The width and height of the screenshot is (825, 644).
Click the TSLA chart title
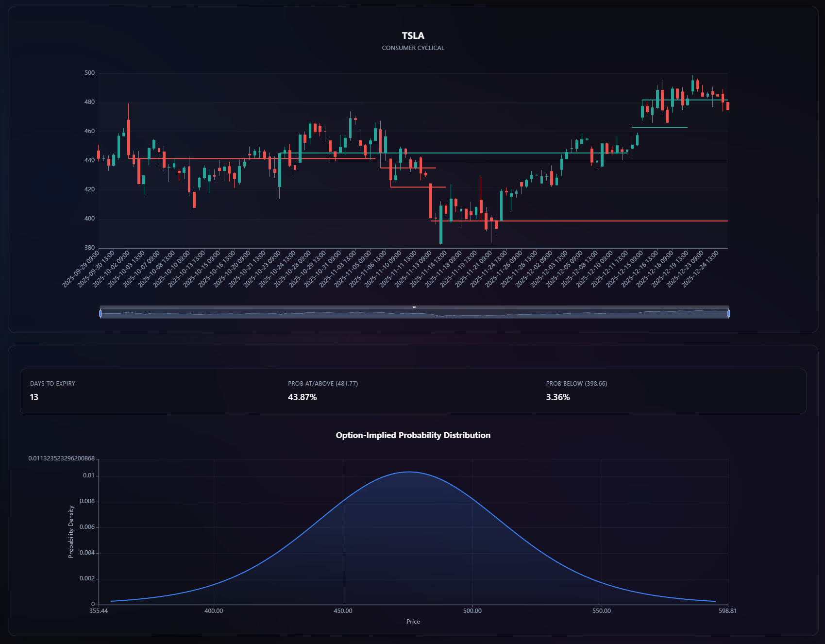coord(412,35)
